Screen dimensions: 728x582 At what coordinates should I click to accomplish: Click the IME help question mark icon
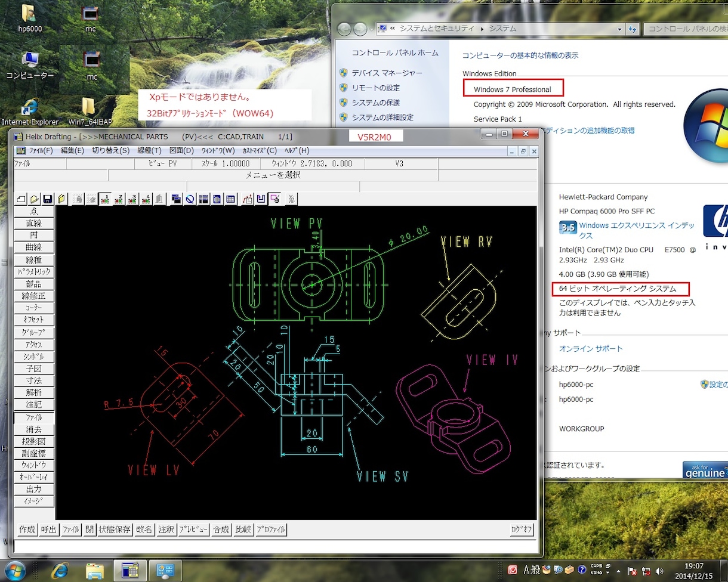click(582, 569)
